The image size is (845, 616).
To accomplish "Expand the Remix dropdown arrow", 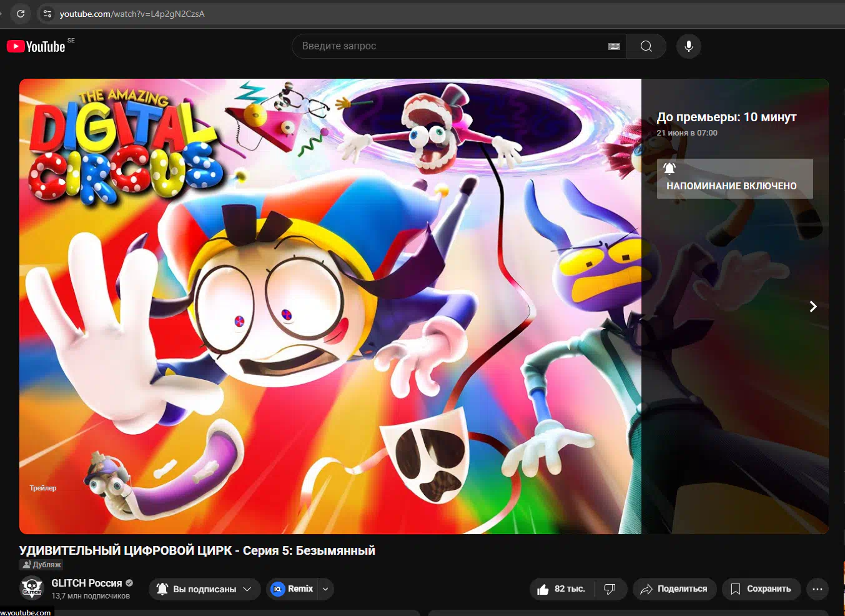I will pyautogui.click(x=325, y=589).
